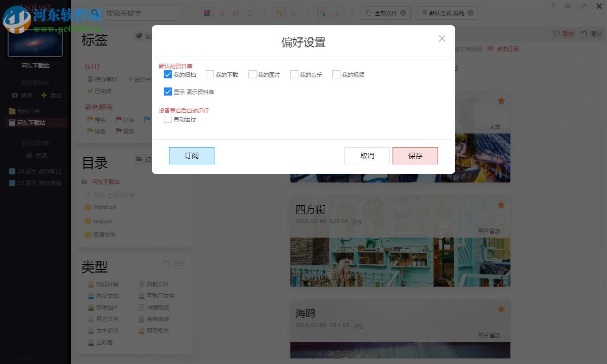The image size is (607, 364).
Task: Switch to list view icon
Action: pyautogui.click(x=222, y=13)
